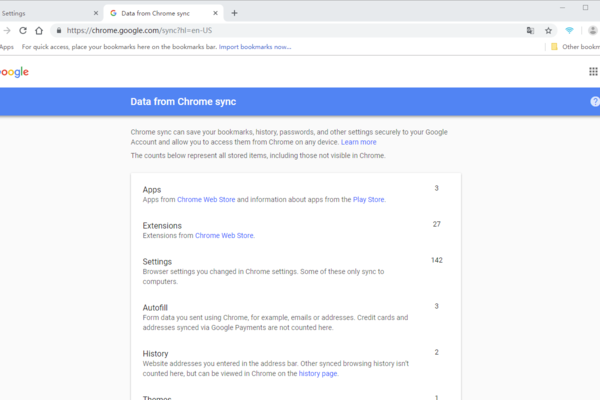Close the Settings tab
This screenshot has width=600, height=400.
pyautogui.click(x=96, y=13)
